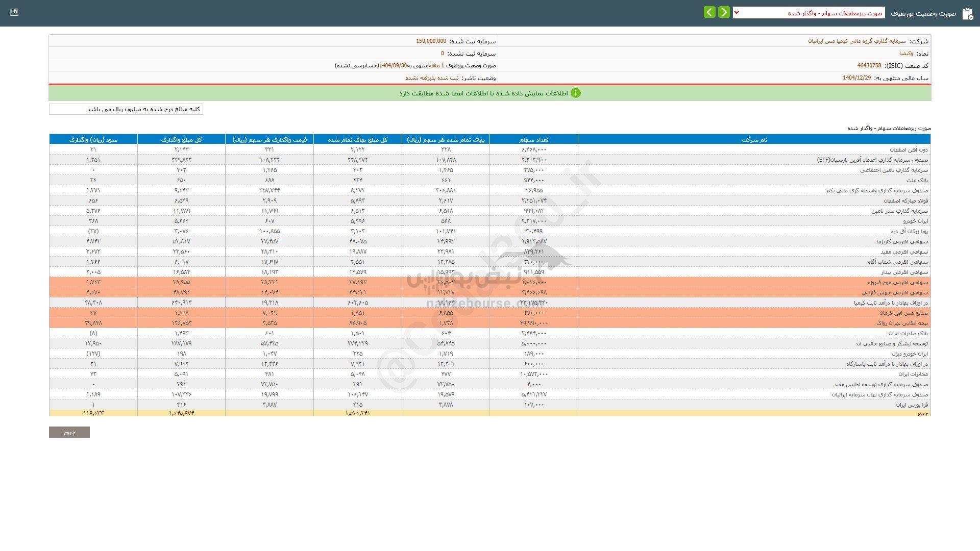Switch language with the EN link

(14, 11)
